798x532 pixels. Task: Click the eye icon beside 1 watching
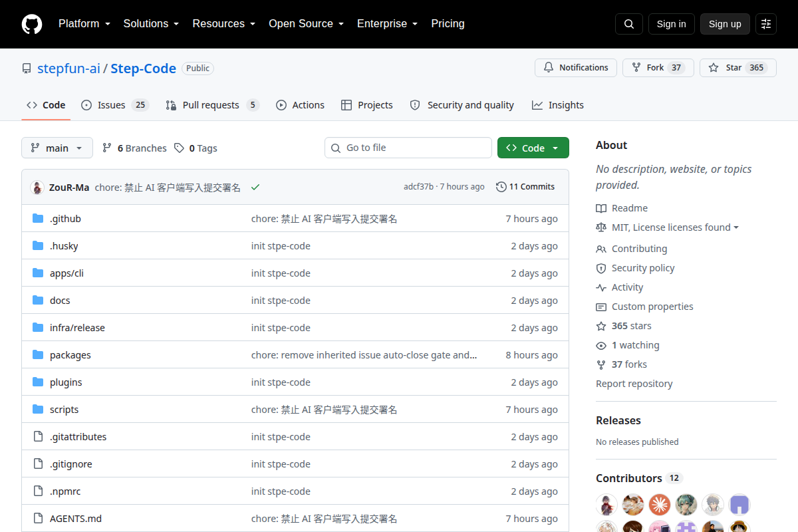click(601, 346)
